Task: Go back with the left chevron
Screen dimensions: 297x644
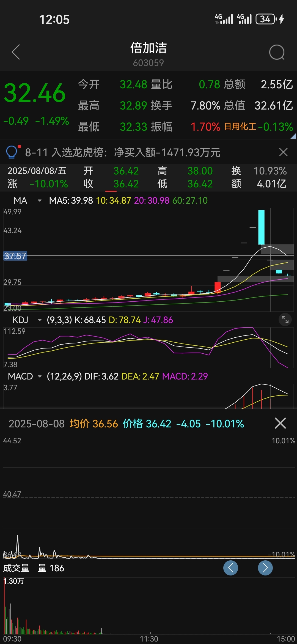Action: (x=16, y=52)
